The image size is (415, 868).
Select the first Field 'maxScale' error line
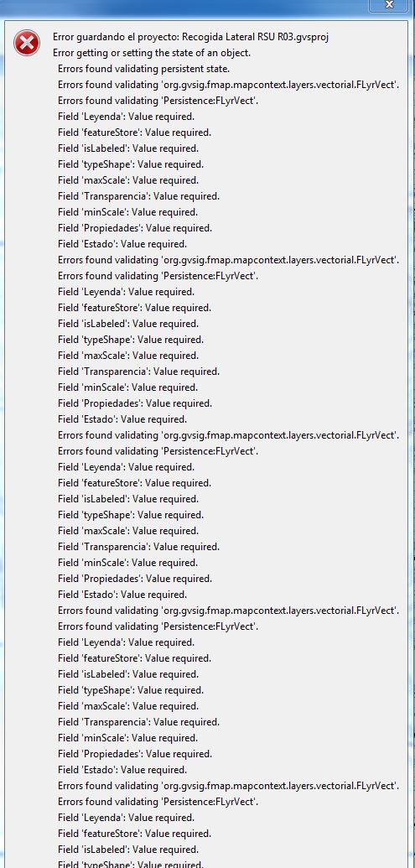click(x=127, y=180)
